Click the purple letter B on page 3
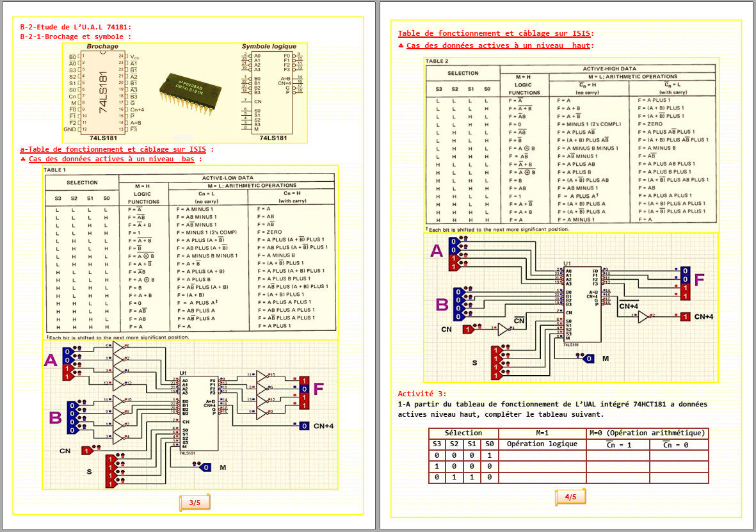The height and width of the screenshot is (532, 756). click(x=56, y=417)
